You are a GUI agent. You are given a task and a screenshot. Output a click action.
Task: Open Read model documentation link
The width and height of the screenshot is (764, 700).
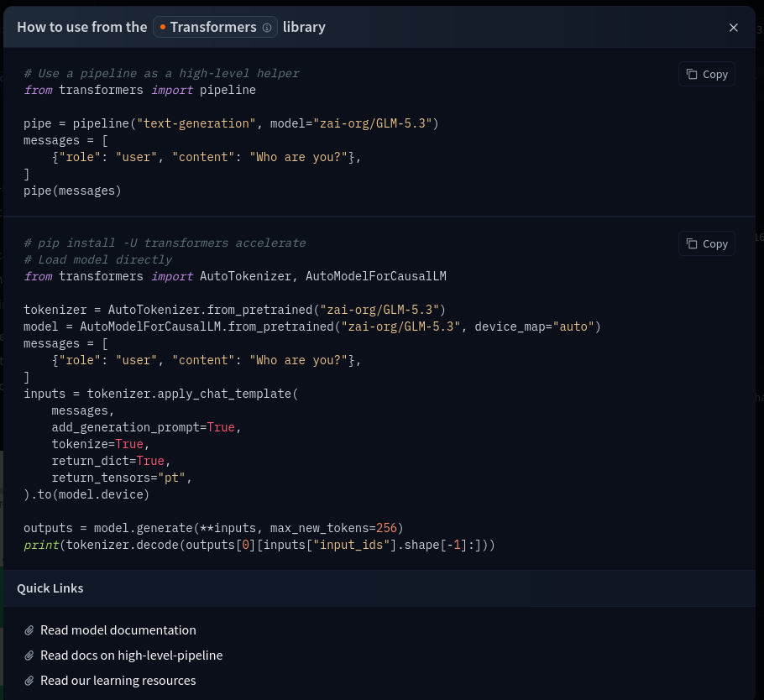(x=118, y=630)
